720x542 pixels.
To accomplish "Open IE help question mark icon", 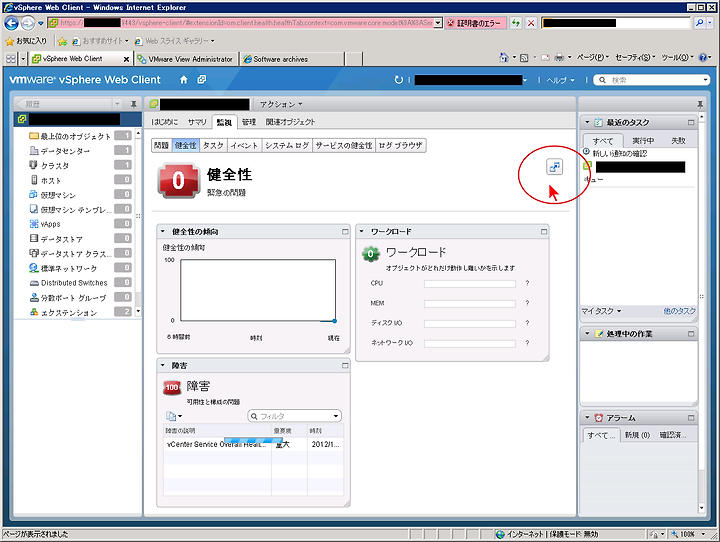I will (x=703, y=57).
